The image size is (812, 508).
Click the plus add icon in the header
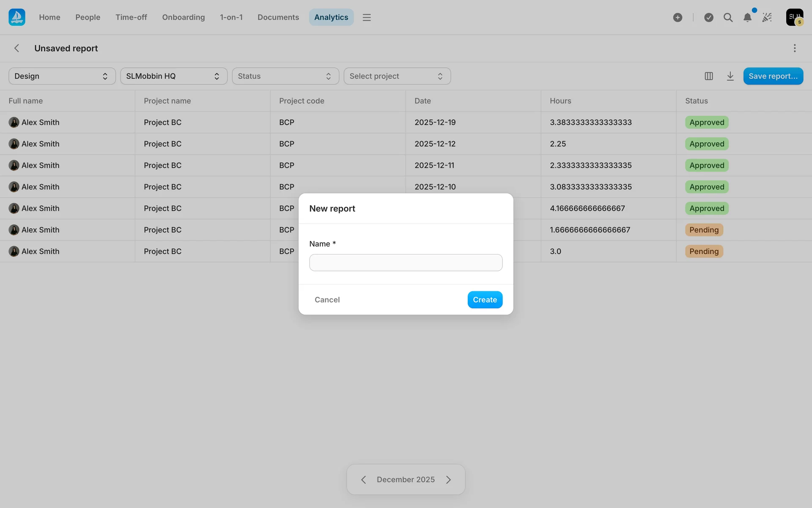click(678, 17)
